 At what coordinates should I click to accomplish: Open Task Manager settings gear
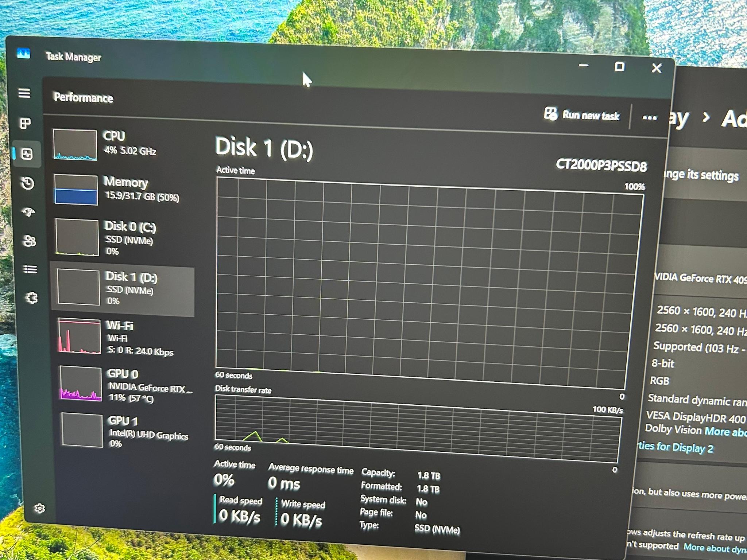tap(40, 508)
